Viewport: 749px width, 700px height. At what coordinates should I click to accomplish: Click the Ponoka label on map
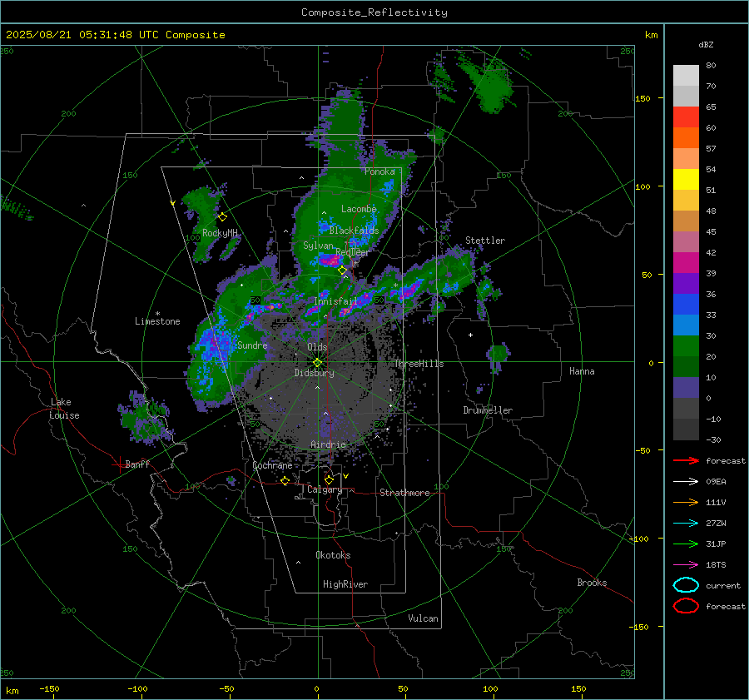pyautogui.click(x=379, y=171)
